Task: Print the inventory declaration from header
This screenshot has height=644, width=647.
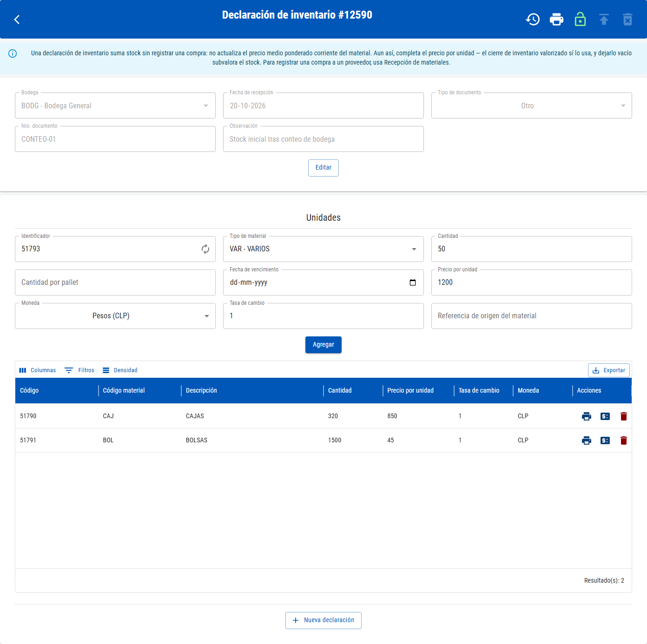Action: (556, 20)
